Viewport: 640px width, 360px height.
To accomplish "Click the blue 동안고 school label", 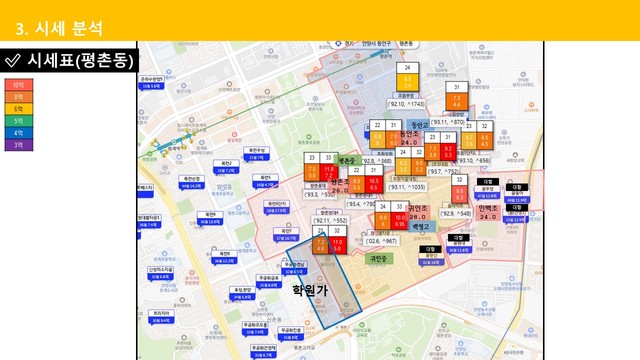I will [x=420, y=125].
